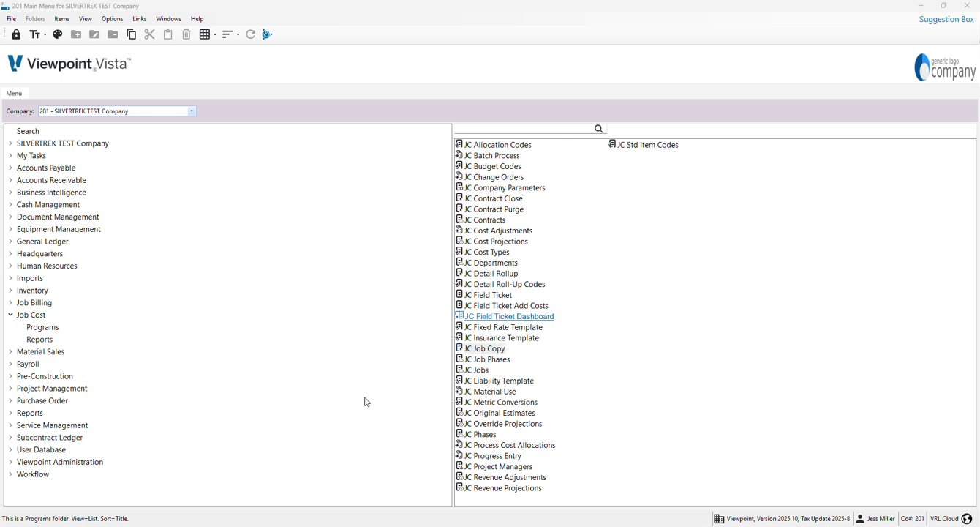Select Viewpoint Administration in the tree
This screenshot has width=980, height=527.
(x=60, y=462)
